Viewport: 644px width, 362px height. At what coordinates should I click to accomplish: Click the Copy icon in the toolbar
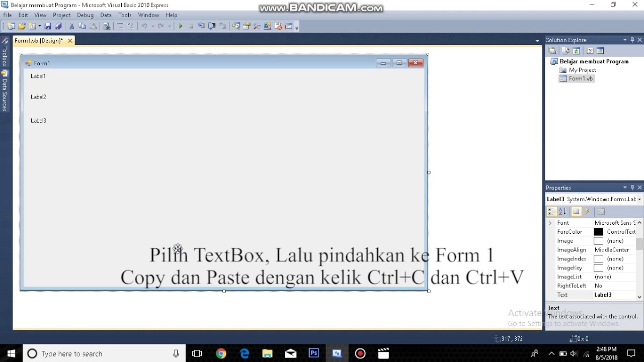click(82, 26)
